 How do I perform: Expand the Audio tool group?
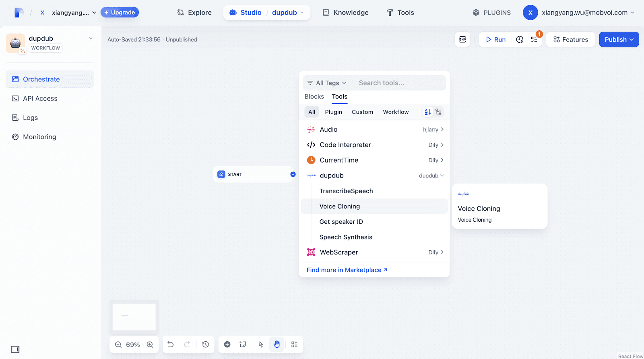(x=442, y=130)
